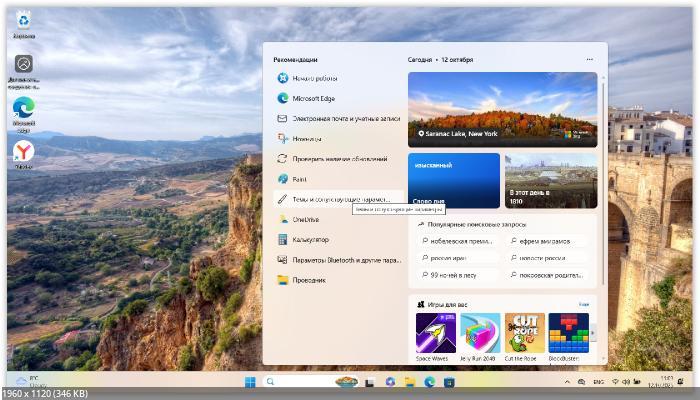Open Saranac Lake, New York image card
This screenshot has width=700, height=400.
point(502,109)
